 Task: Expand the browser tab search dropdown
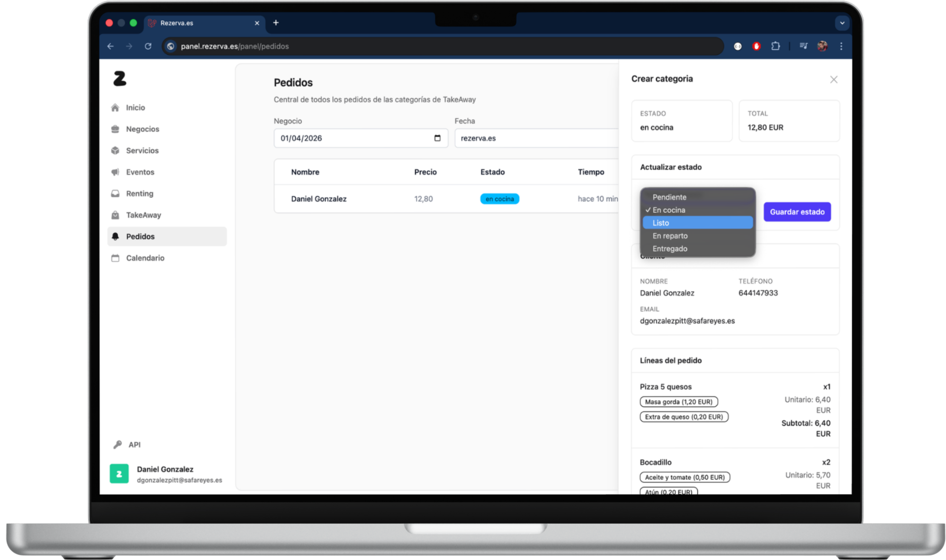point(842,23)
